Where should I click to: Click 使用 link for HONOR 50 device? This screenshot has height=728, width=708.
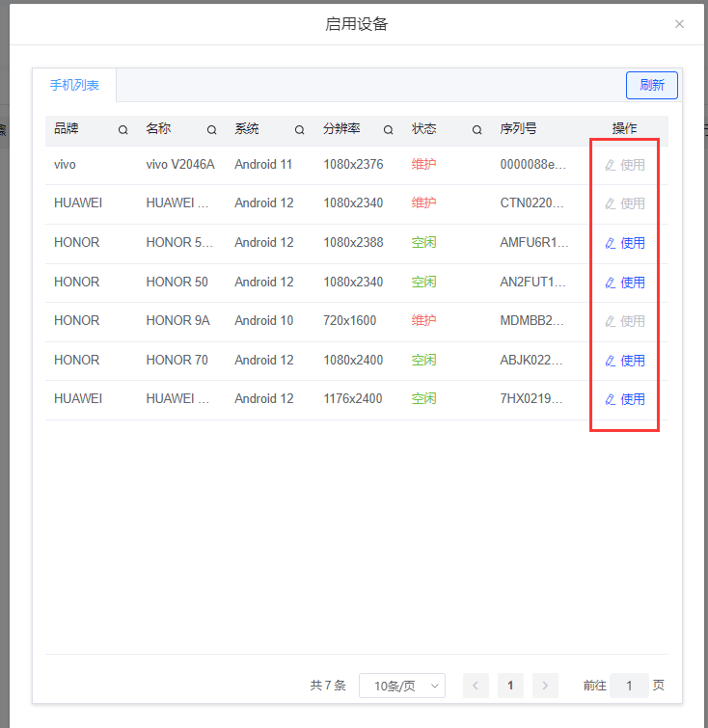click(633, 283)
